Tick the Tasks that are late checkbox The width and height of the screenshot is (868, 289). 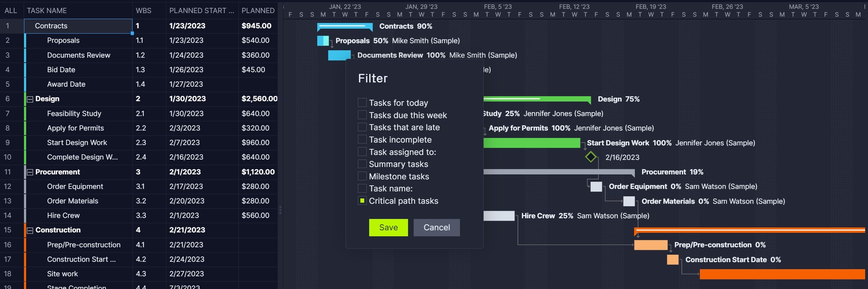[362, 127]
